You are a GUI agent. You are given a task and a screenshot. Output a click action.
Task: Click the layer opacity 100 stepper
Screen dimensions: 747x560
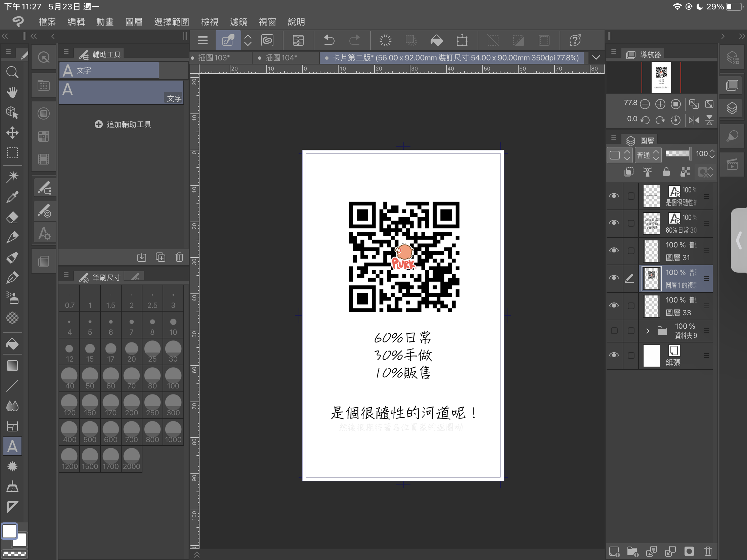[712, 154]
